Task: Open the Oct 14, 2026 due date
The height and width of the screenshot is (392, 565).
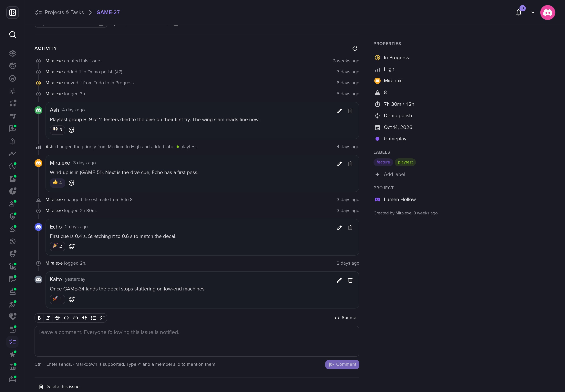Action: click(x=393, y=127)
